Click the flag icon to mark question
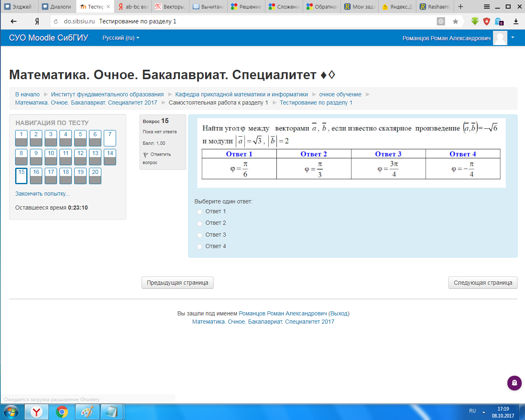 (146, 155)
